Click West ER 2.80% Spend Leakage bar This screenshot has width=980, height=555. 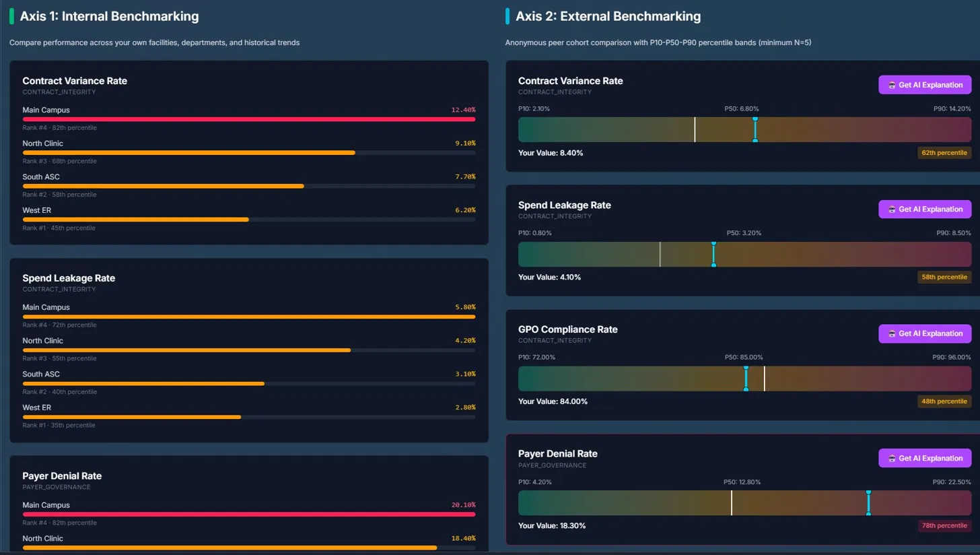249,417
